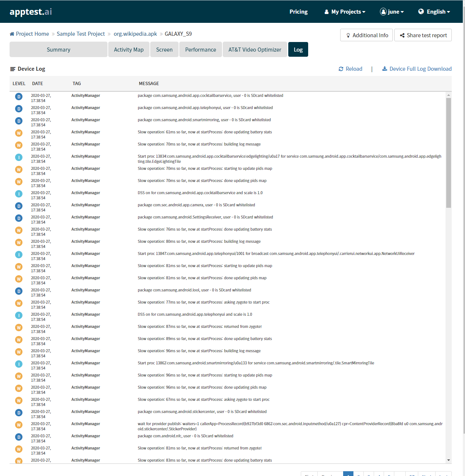Open the AT&T Video Optimizer tab
The height and width of the screenshot is (476, 465).
pos(255,49)
